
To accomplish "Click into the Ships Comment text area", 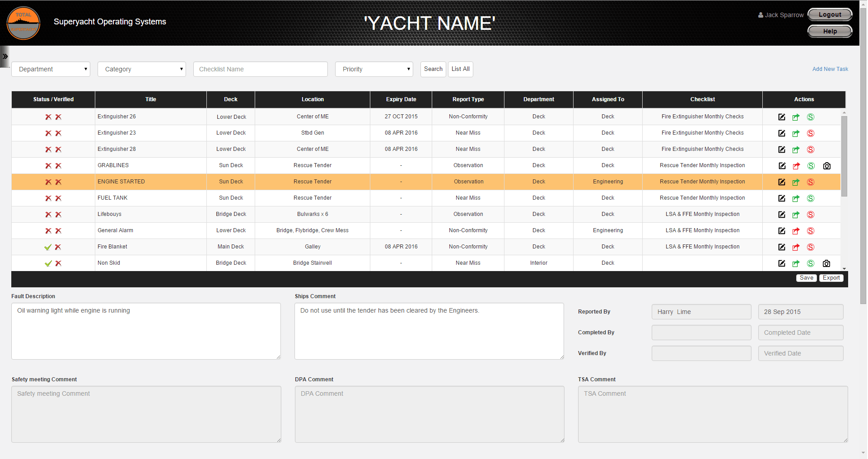I will point(429,331).
